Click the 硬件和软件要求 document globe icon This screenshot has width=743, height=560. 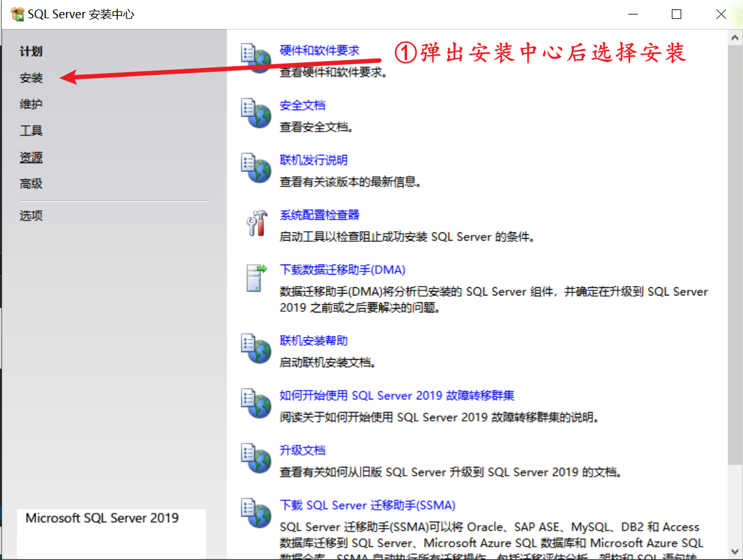coord(255,59)
